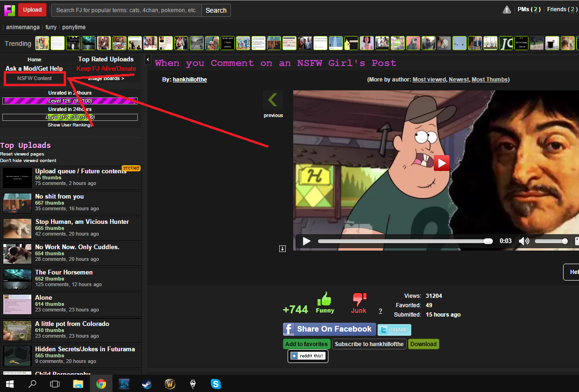Open Steam from the Windows taskbar

[147, 384]
